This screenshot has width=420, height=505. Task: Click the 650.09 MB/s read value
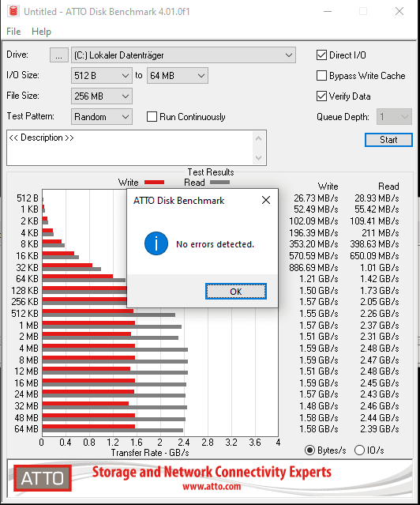(x=374, y=256)
